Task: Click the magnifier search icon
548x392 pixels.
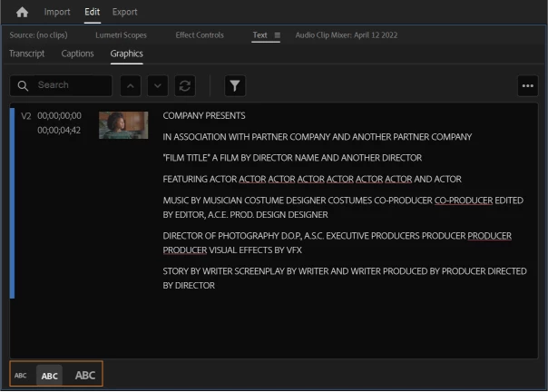Action: coord(23,85)
